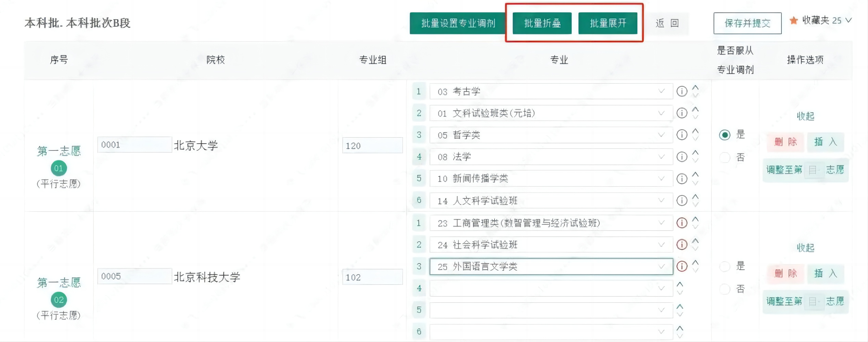The width and height of the screenshot is (868, 342).
Task: Open the 25 外国语言文学类 dropdown
Action: tap(551, 266)
